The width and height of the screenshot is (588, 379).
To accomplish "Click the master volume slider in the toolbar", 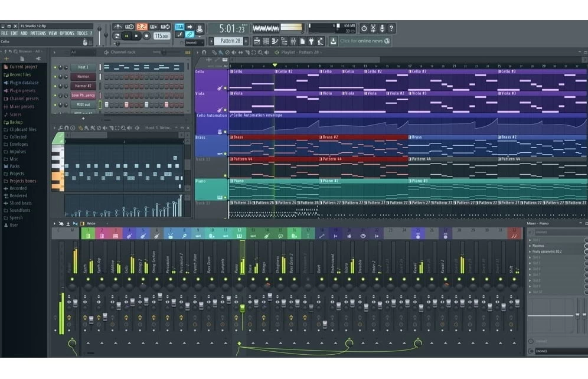I will [x=99, y=28].
